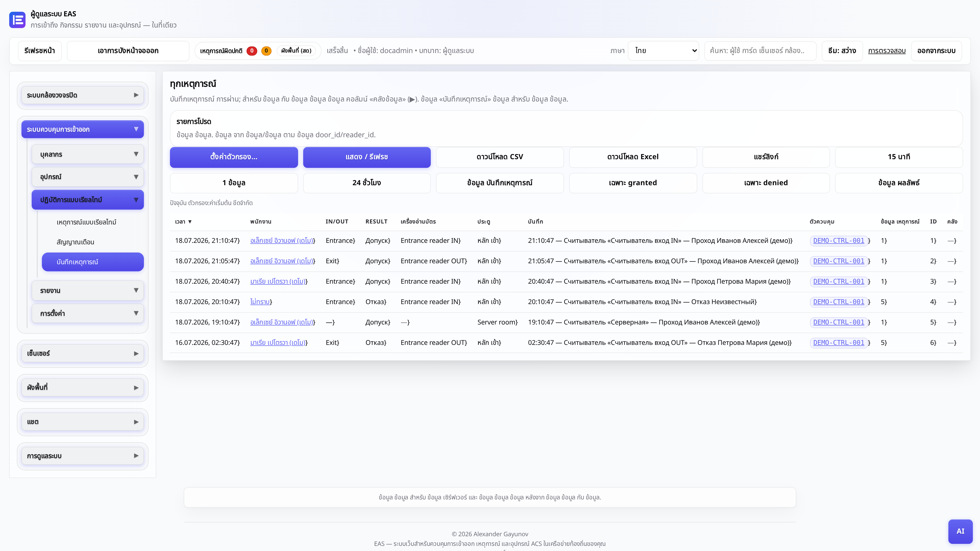Expand the รายงาน submenu
The image size is (980, 551).
tap(88, 291)
